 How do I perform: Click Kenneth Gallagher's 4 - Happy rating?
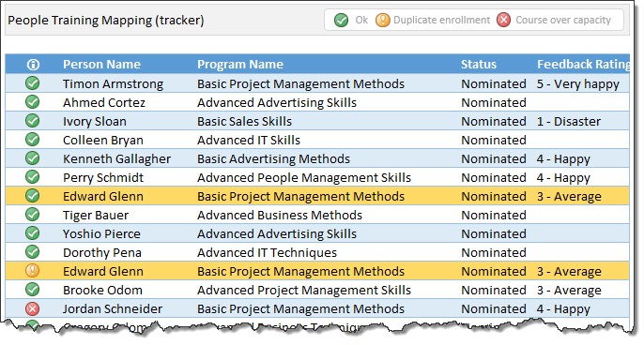[563, 159]
